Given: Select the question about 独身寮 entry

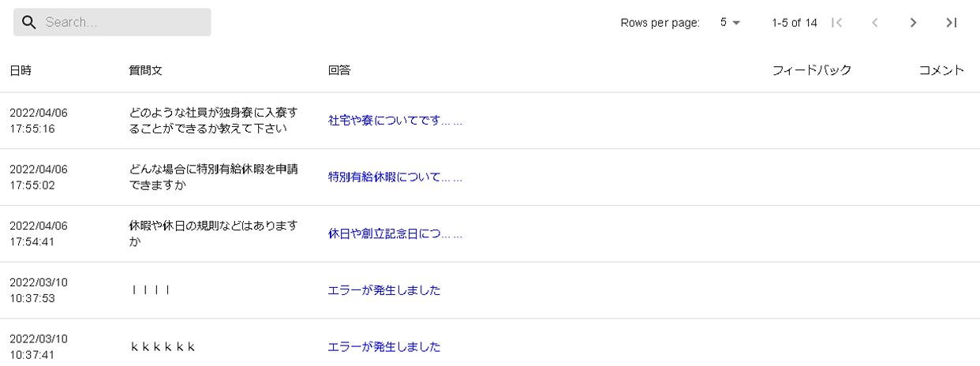Looking at the screenshot, I should click(213, 121).
